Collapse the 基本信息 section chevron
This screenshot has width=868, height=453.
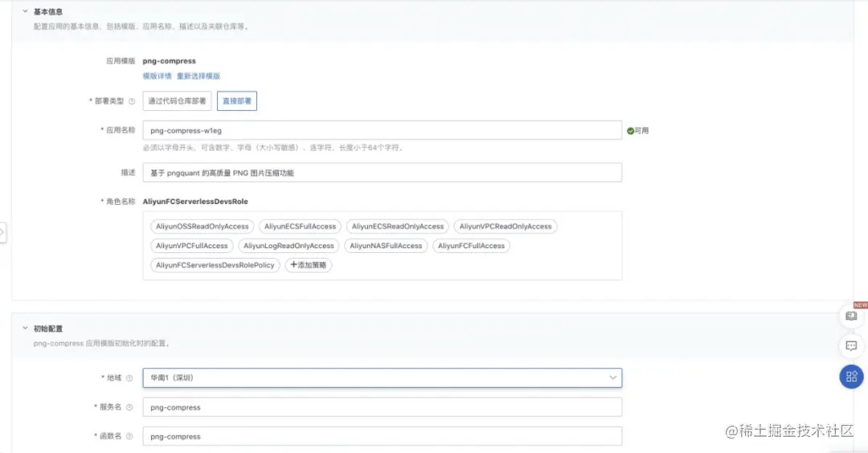point(25,11)
